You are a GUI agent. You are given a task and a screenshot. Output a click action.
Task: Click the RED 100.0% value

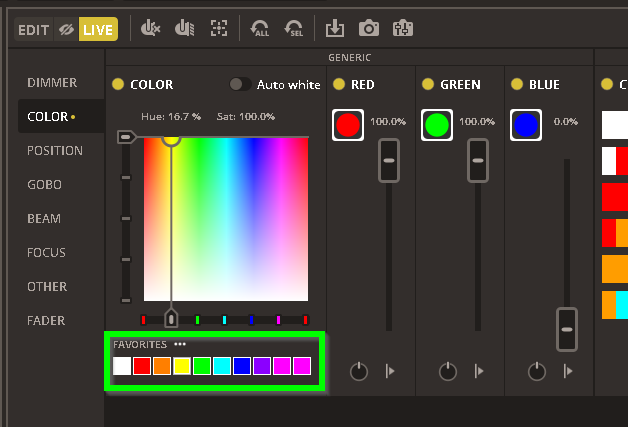pyautogui.click(x=388, y=121)
